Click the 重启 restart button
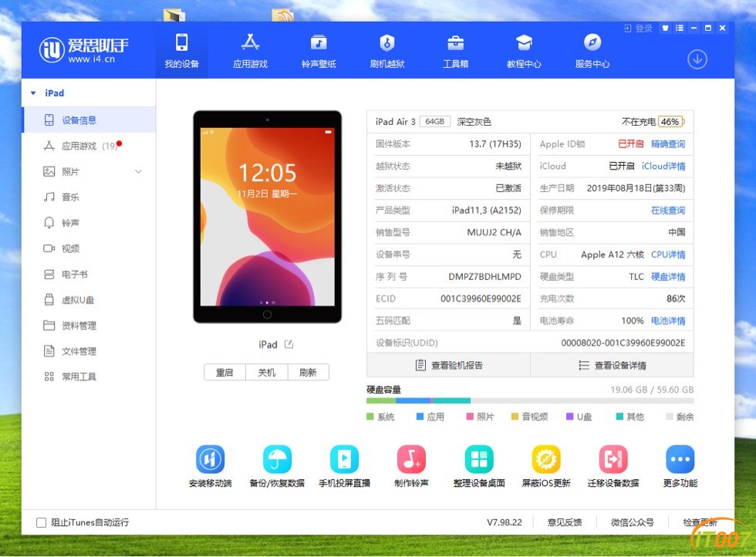Image resolution: width=756 pixels, height=557 pixels. tap(224, 373)
